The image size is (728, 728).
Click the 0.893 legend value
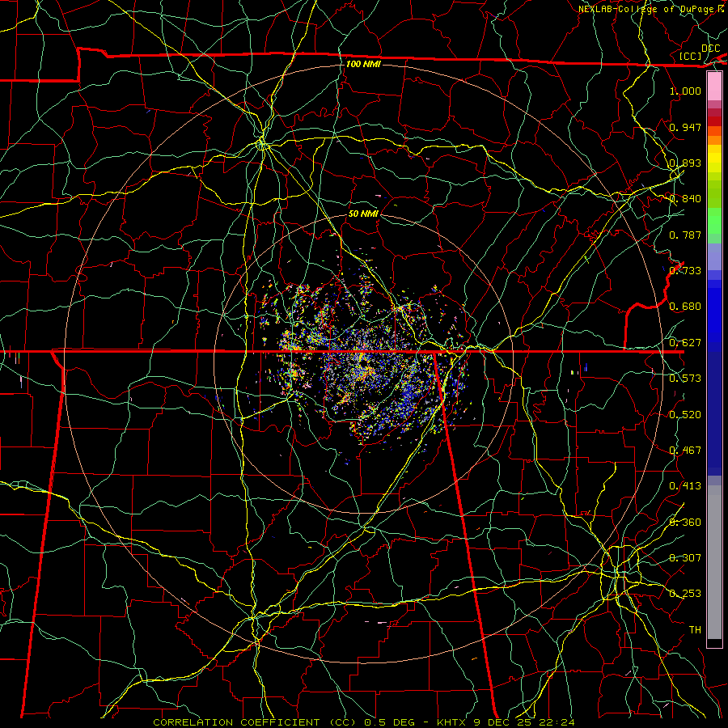(685, 163)
